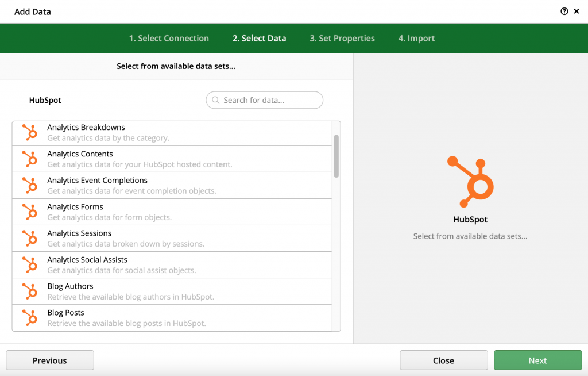This screenshot has width=588, height=376.
Task: Click the green Next button
Action: click(x=537, y=360)
